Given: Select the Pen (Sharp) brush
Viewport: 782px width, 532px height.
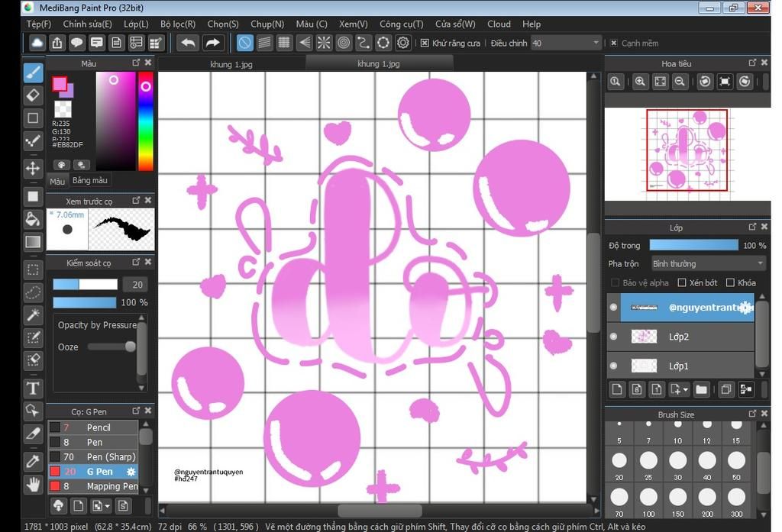Looking at the screenshot, I should pyautogui.click(x=93, y=456).
